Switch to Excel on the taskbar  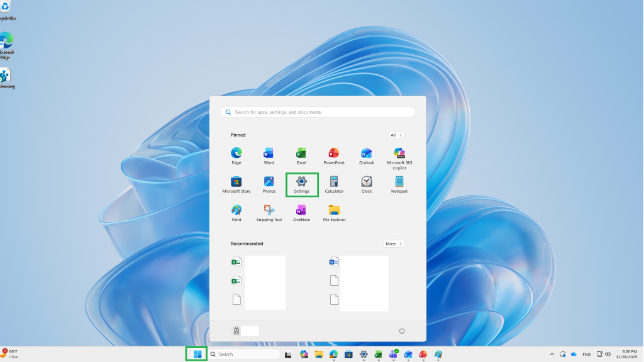(x=378, y=354)
